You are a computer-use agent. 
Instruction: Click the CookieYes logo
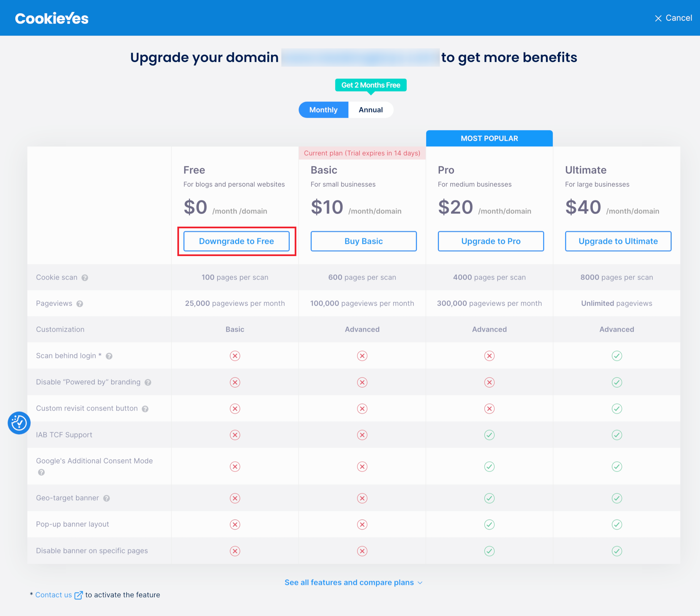(52, 19)
